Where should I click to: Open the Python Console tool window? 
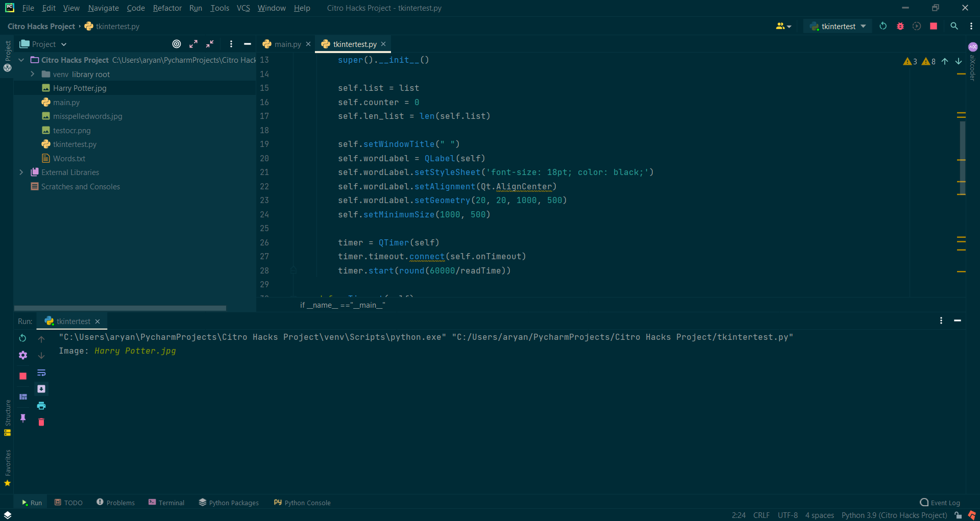302,503
